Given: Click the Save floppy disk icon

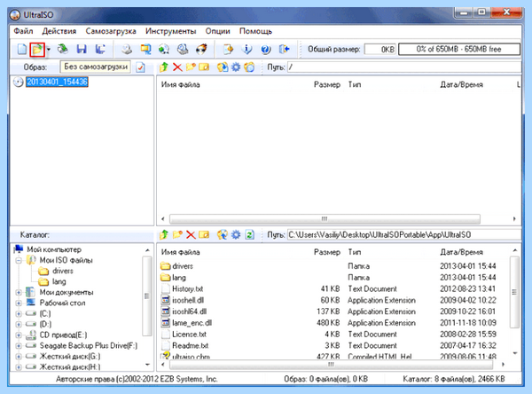Looking at the screenshot, I should click(82, 50).
